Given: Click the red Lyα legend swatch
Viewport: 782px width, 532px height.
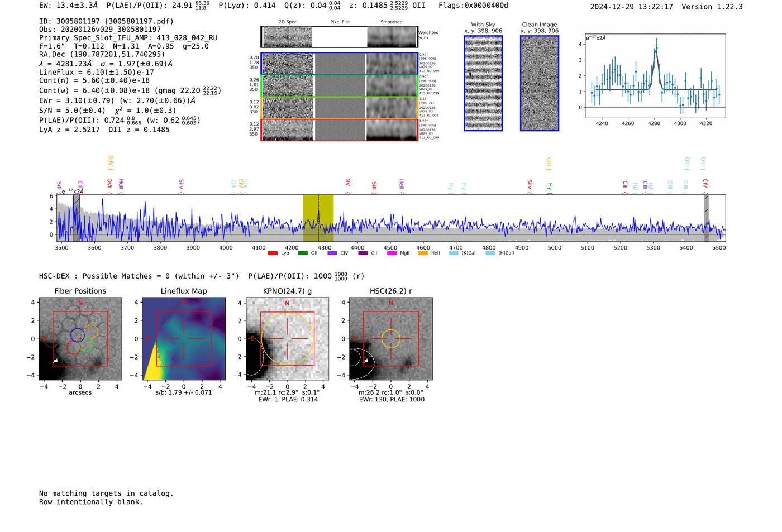Looking at the screenshot, I should coord(273,253).
